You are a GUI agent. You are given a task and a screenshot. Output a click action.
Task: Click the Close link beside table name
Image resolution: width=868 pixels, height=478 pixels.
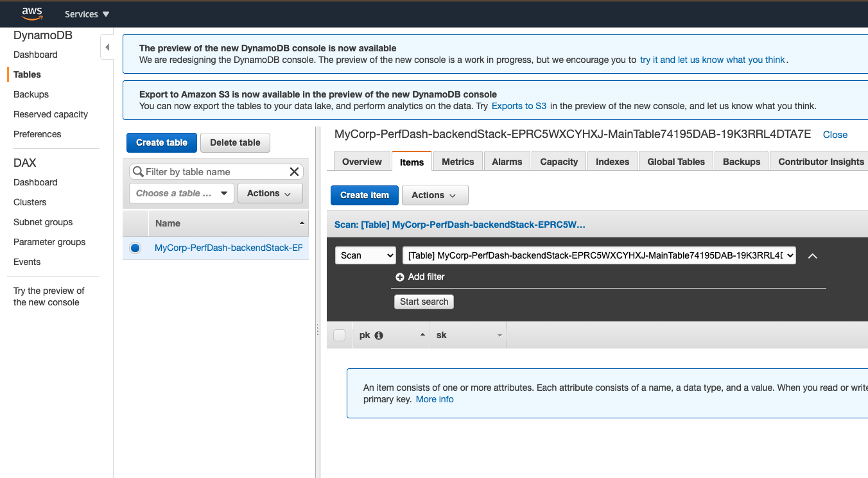(x=835, y=135)
